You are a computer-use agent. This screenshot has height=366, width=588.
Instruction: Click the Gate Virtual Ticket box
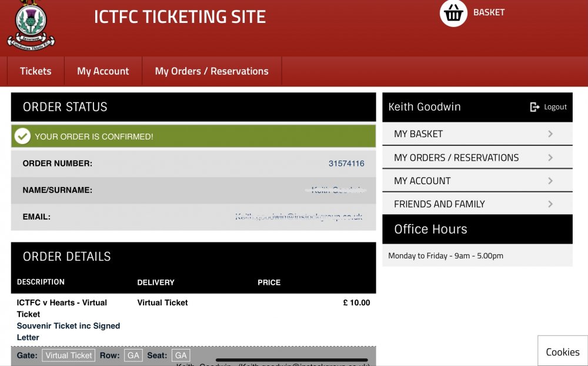(69, 355)
